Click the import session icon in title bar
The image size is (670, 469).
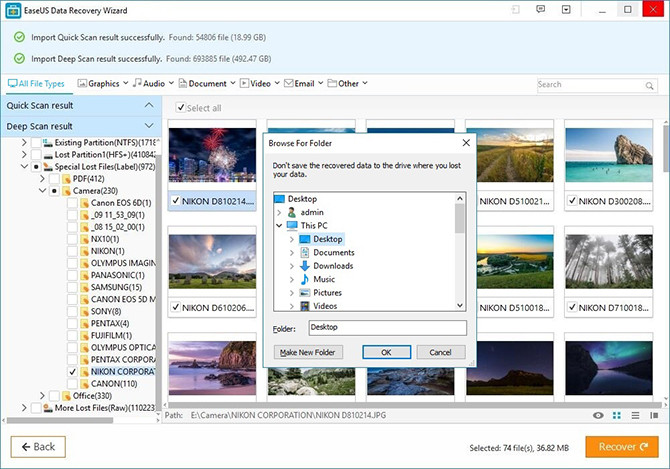[x=515, y=10]
